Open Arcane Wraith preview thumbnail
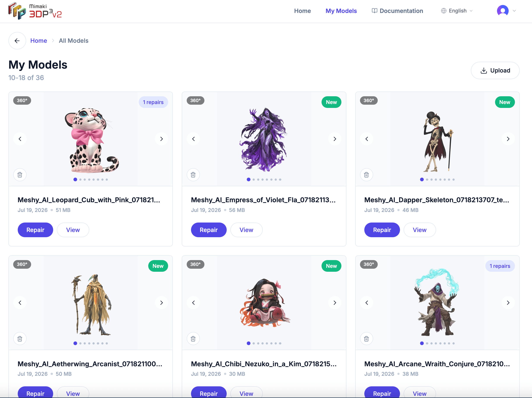Screen dimensions: 532x398 pyautogui.click(x=437, y=302)
